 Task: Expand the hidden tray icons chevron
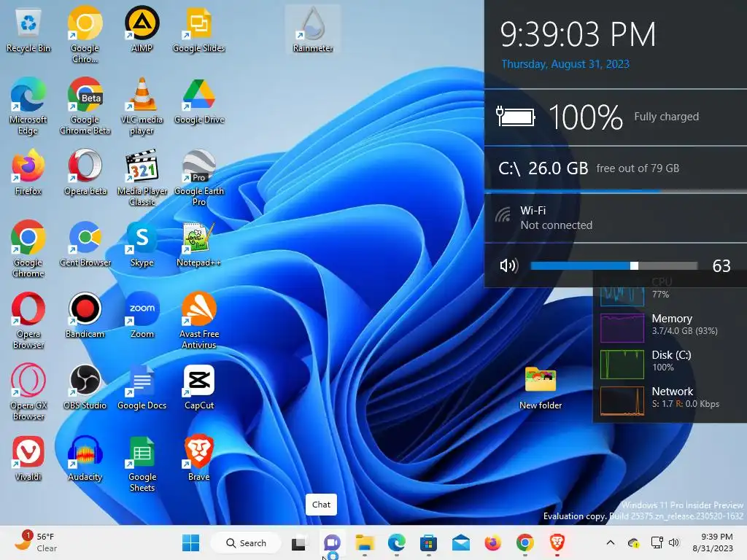coord(611,542)
